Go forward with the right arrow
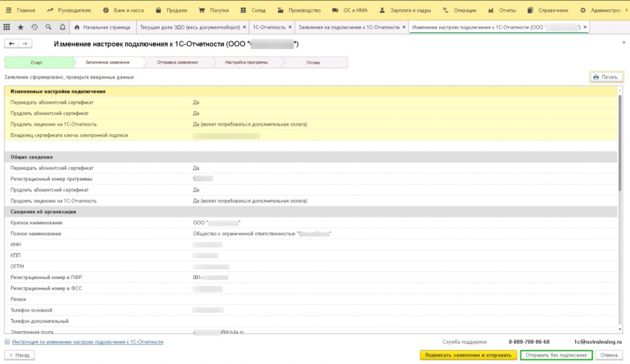This screenshot has height=364, width=630. tap(25, 44)
